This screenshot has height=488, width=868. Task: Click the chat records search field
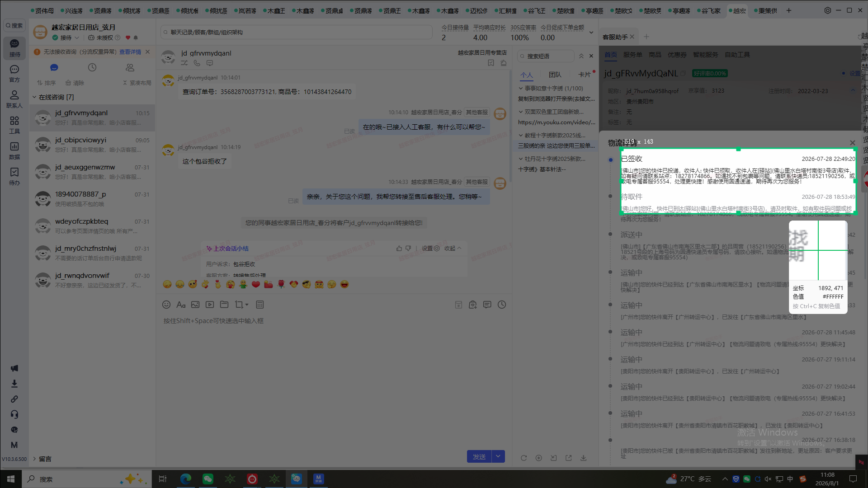tap(297, 32)
